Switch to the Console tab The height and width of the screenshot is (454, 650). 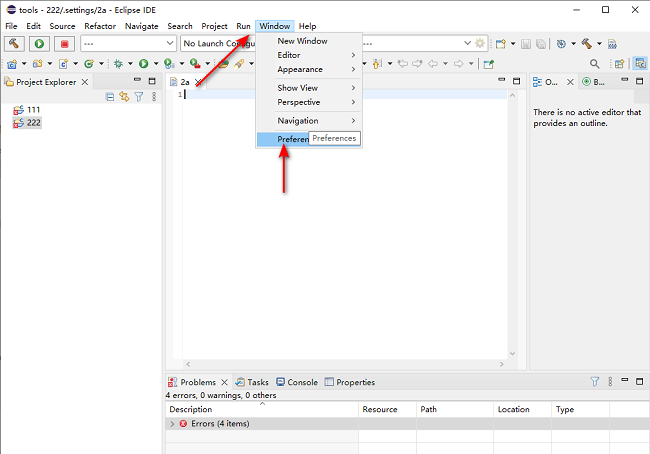(297, 382)
